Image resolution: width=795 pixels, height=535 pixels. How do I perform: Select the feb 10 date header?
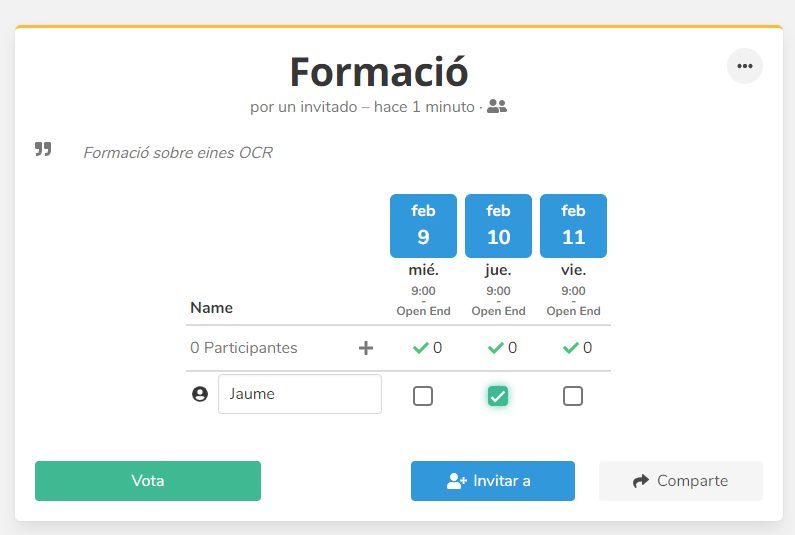(498, 226)
